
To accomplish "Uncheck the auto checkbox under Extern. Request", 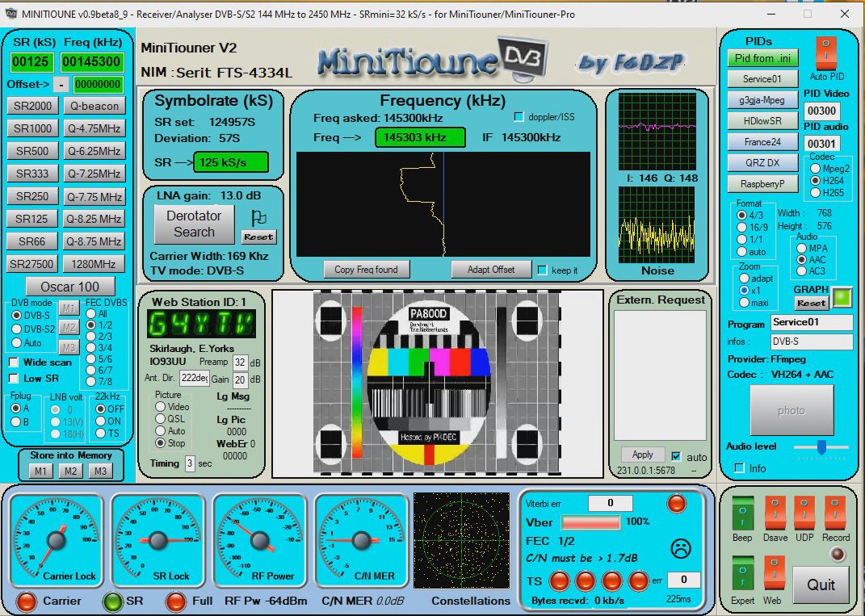I will point(676,456).
